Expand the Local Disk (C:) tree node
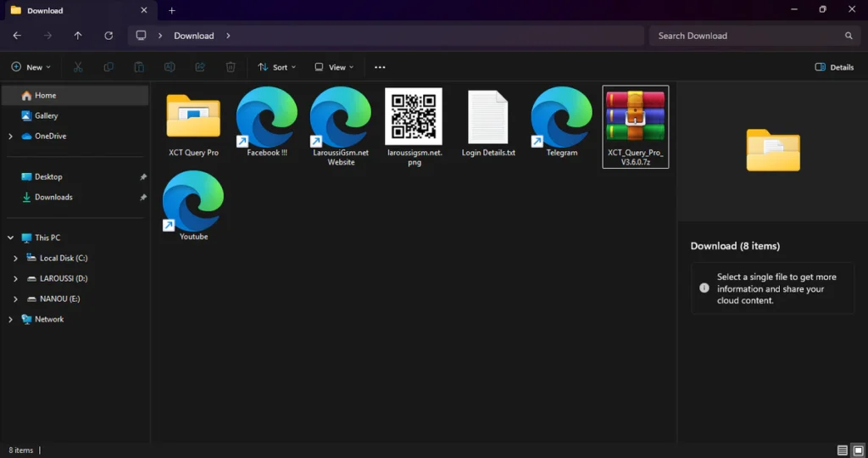The width and height of the screenshot is (868, 458). tap(16, 258)
